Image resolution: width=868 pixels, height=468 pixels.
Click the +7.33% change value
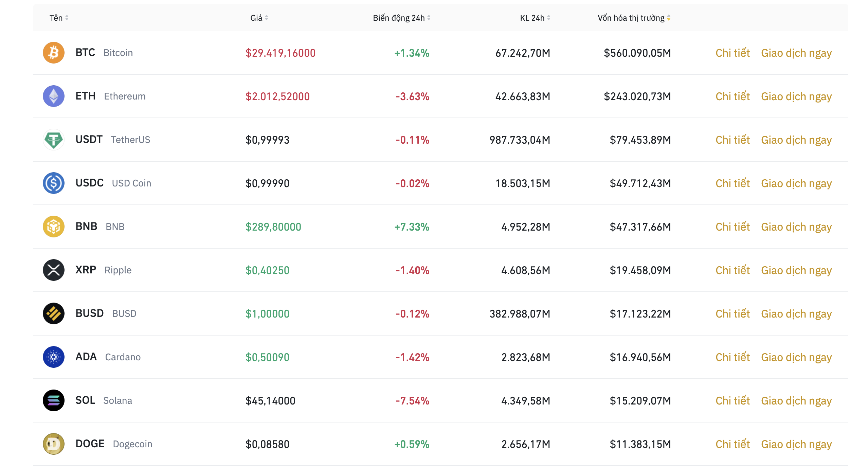pos(412,227)
